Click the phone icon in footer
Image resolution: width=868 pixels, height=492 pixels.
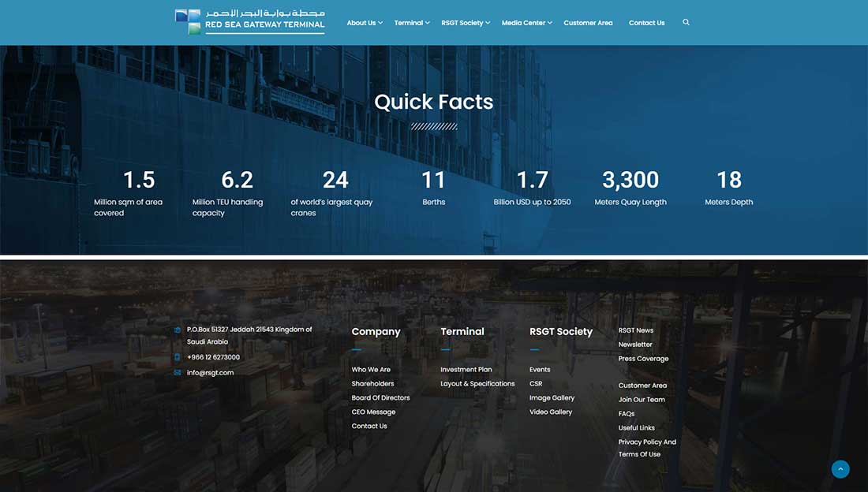[178, 357]
